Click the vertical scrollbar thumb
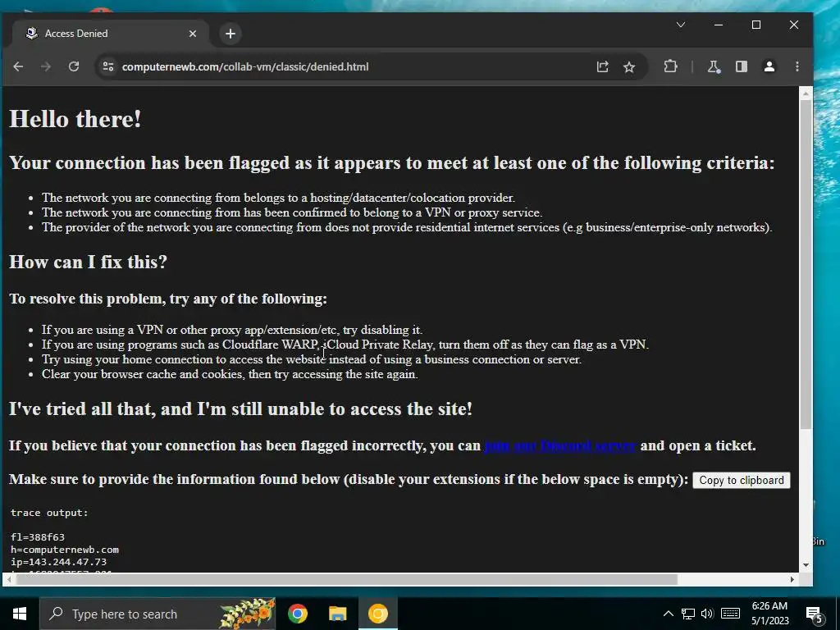Image resolution: width=840 pixels, height=630 pixels. (x=806, y=263)
